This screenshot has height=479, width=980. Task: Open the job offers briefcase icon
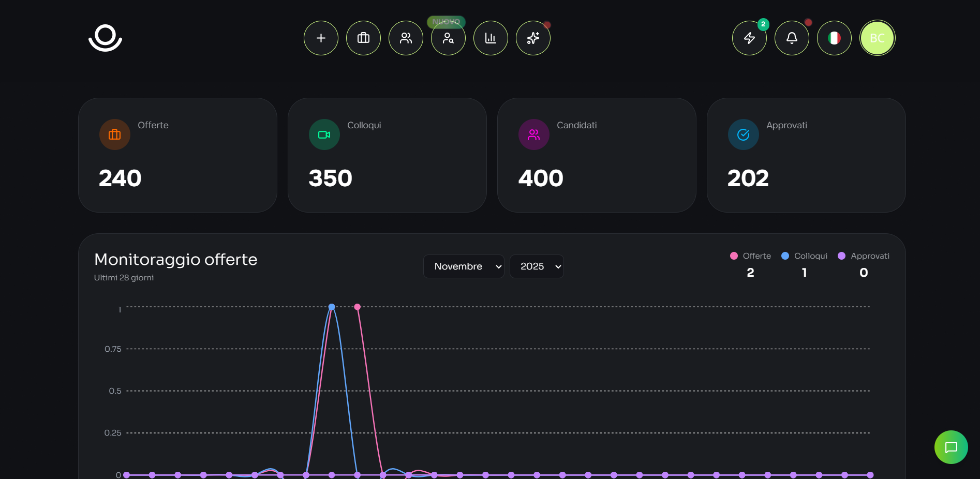pyautogui.click(x=363, y=38)
